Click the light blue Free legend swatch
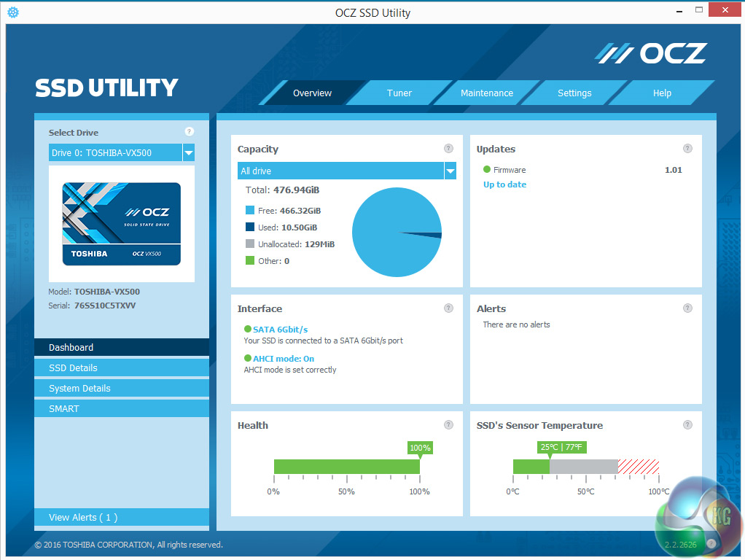Screen dimensions: 745x560 point(250,210)
